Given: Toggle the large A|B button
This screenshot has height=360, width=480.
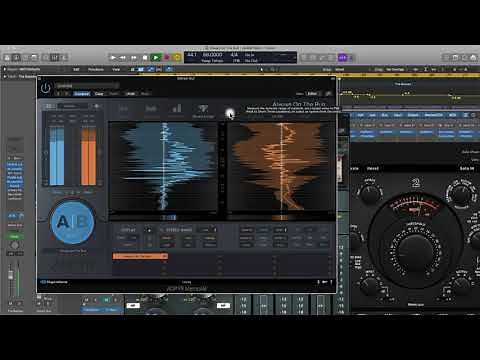Looking at the screenshot, I should [72, 222].
